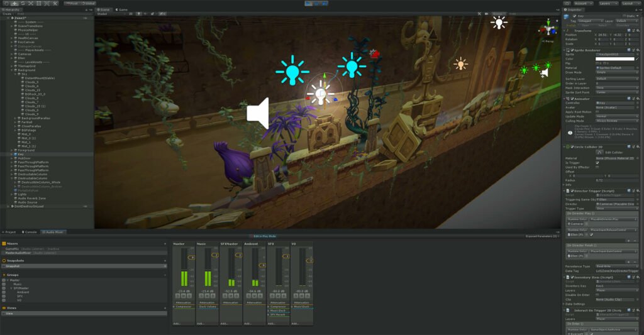The width and height of the screenshot is (644, 335).
Task: Toggle the Is Trigger checkbox
Action: (x=597, y=163)
